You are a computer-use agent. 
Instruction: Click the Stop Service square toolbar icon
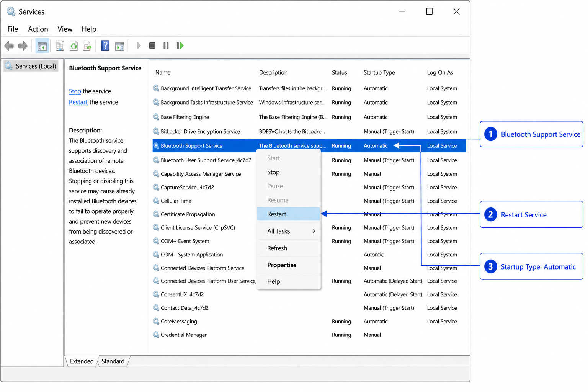pyautogui.click(x=152, y=46)
